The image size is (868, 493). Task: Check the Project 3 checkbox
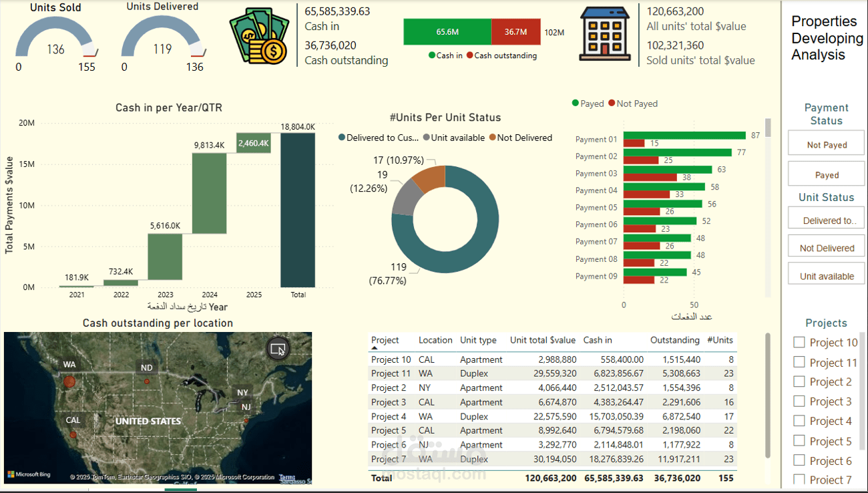(799, 401)
